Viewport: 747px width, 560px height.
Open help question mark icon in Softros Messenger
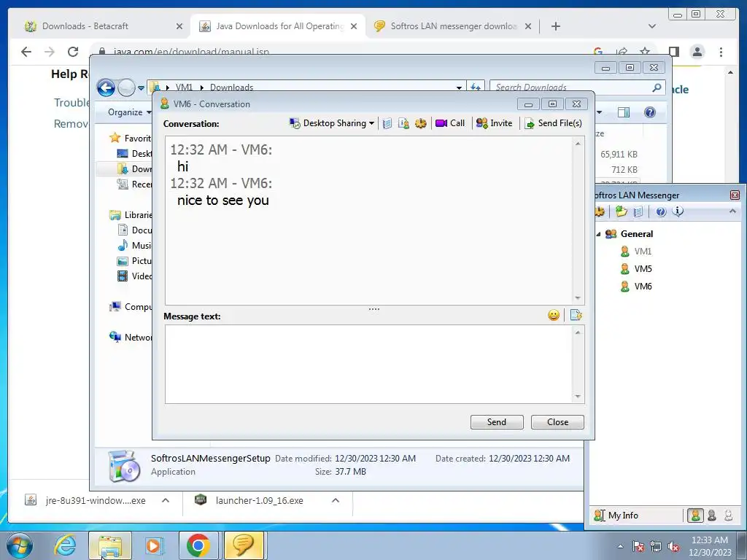pyautogui.click(x=661, y=211)
